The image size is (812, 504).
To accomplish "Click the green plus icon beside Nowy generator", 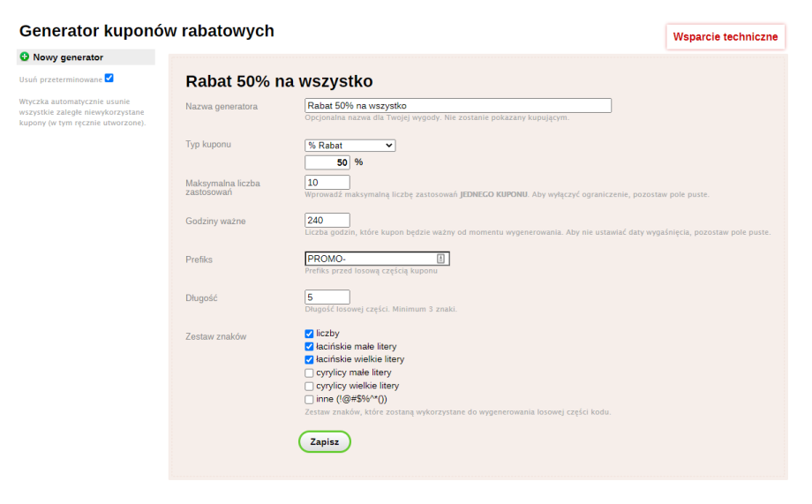I will pos(25,56).
